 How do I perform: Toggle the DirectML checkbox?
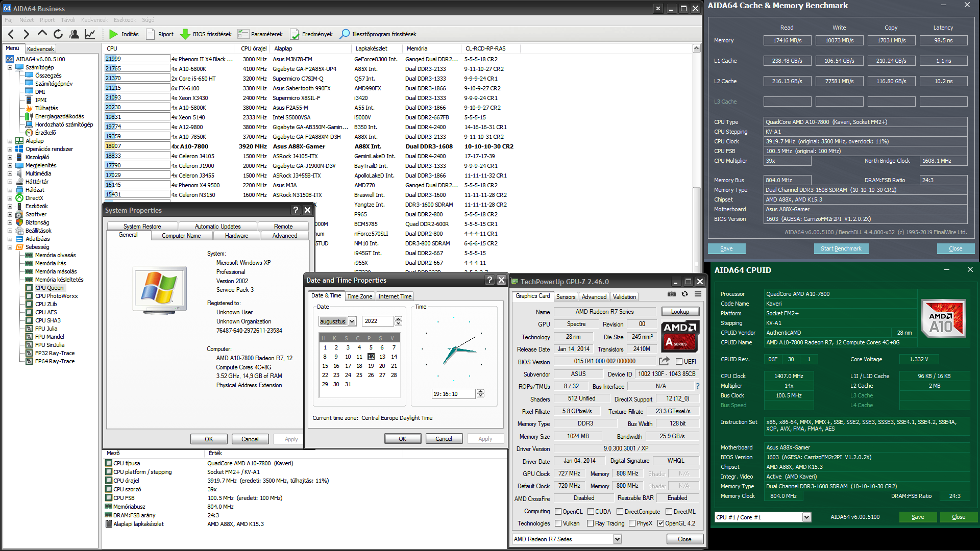click(669, 512)
